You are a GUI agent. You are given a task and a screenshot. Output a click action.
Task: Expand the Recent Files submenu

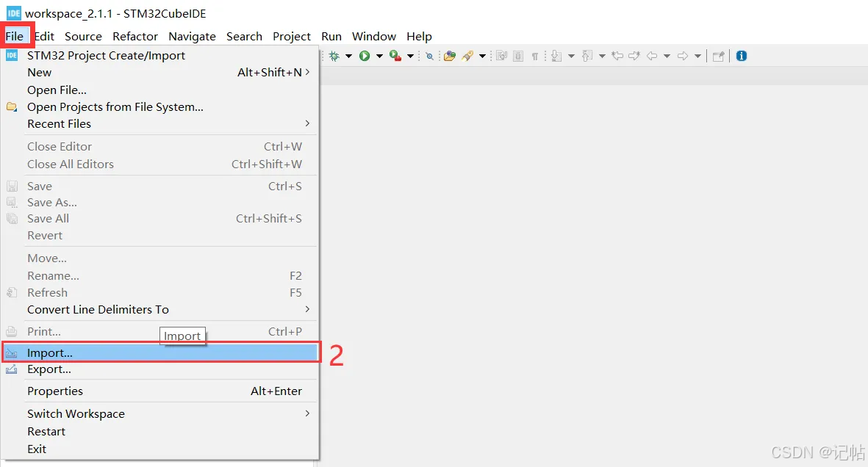[160, 124]
